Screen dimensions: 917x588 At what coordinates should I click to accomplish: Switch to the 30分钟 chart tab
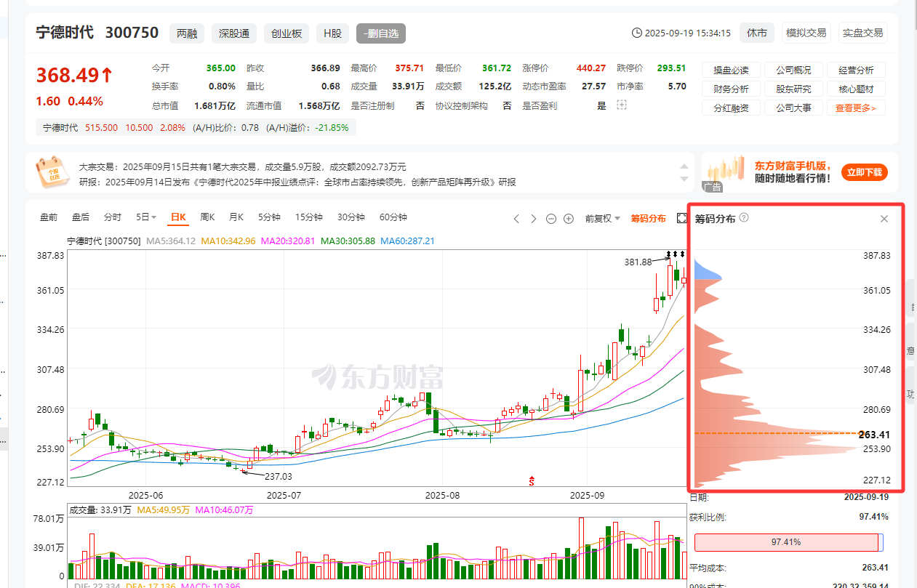point(351,217)
